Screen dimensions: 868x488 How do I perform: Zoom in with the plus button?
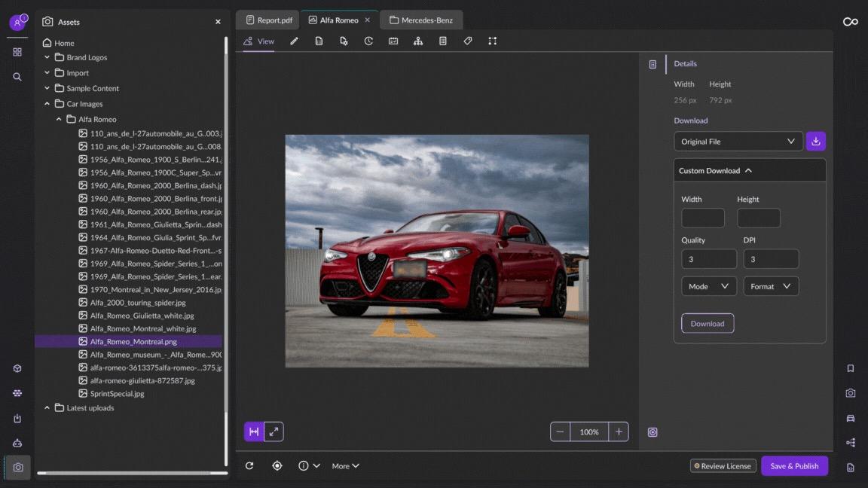(x=619, y=432)
